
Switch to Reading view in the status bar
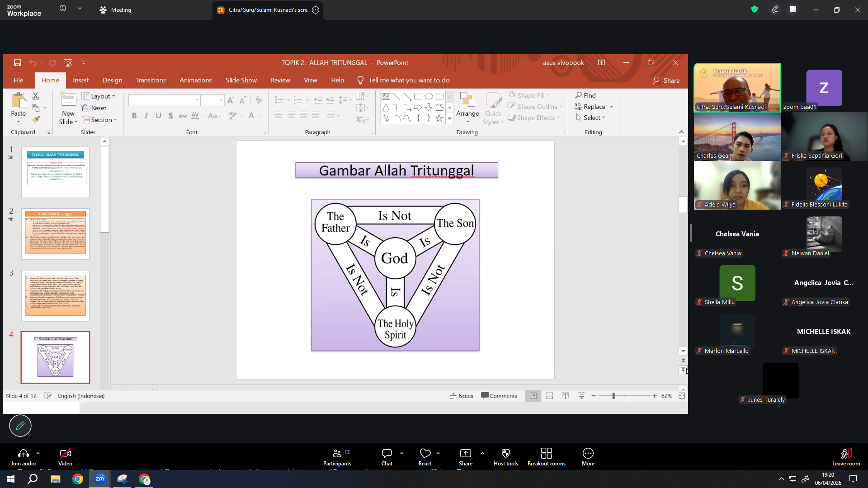[x=565, y=396]
